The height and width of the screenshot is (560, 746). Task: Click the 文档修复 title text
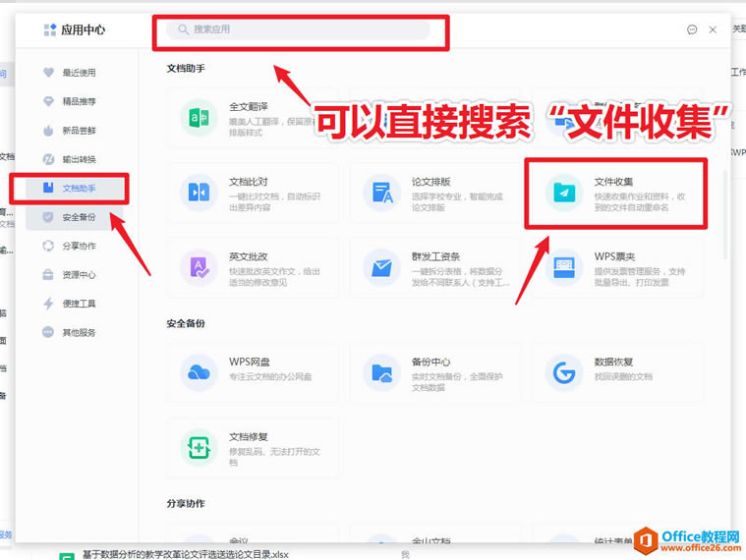point(249,437)
